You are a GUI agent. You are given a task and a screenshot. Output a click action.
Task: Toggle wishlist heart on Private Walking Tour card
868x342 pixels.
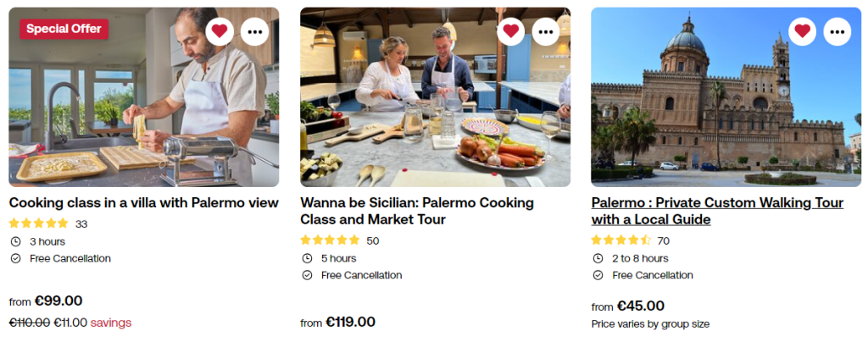point(802,31)
